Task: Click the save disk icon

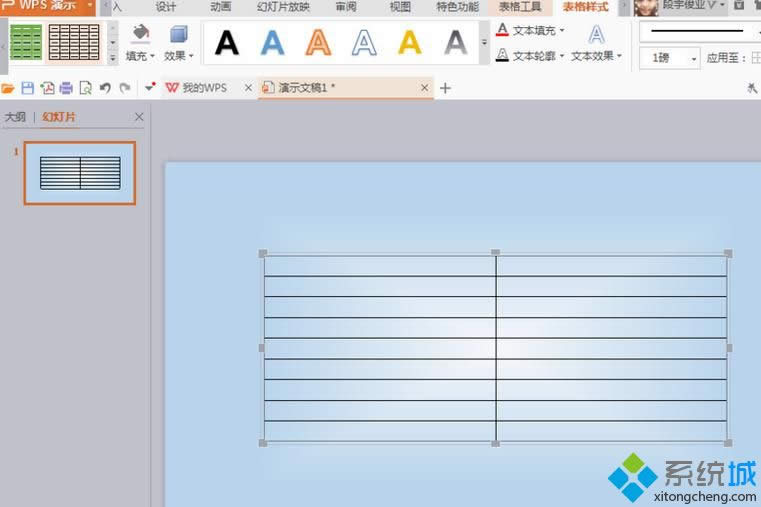Action: click(28, 88)
